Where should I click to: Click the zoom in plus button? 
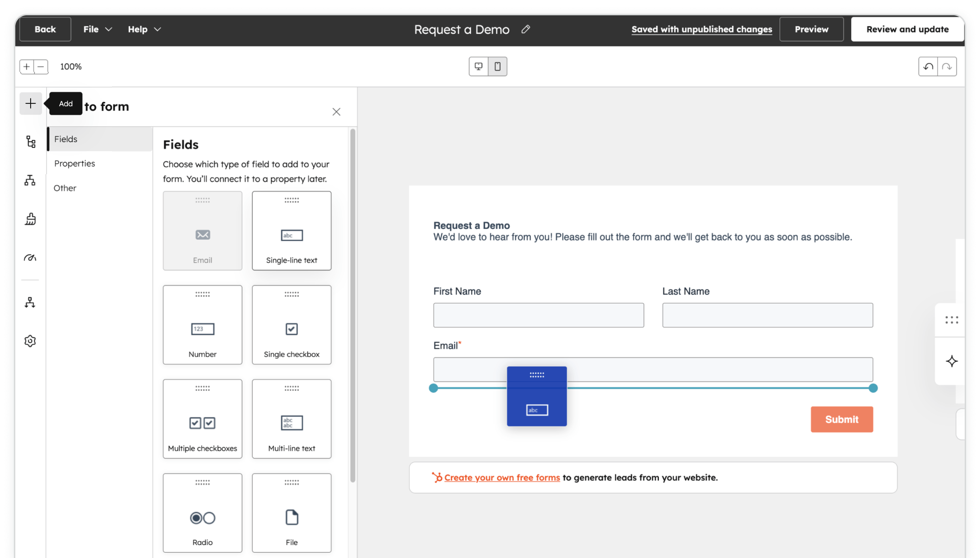[x=27, y=67]
